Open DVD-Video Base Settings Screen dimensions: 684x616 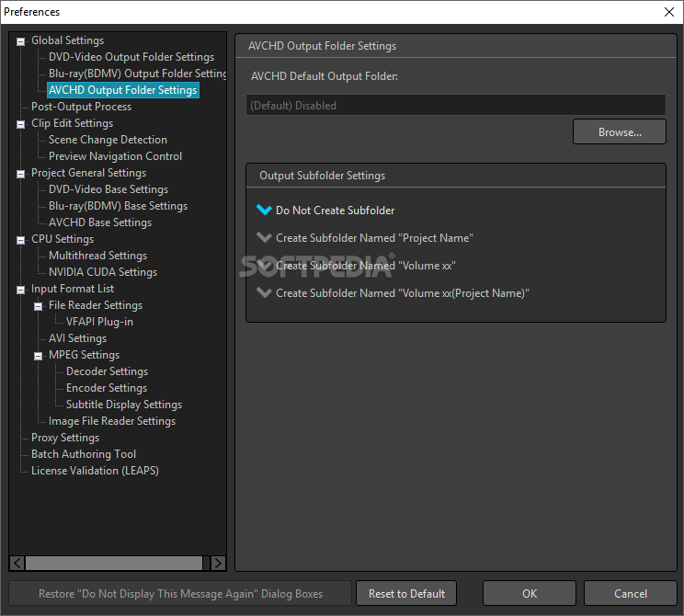(x=108, y=189)
